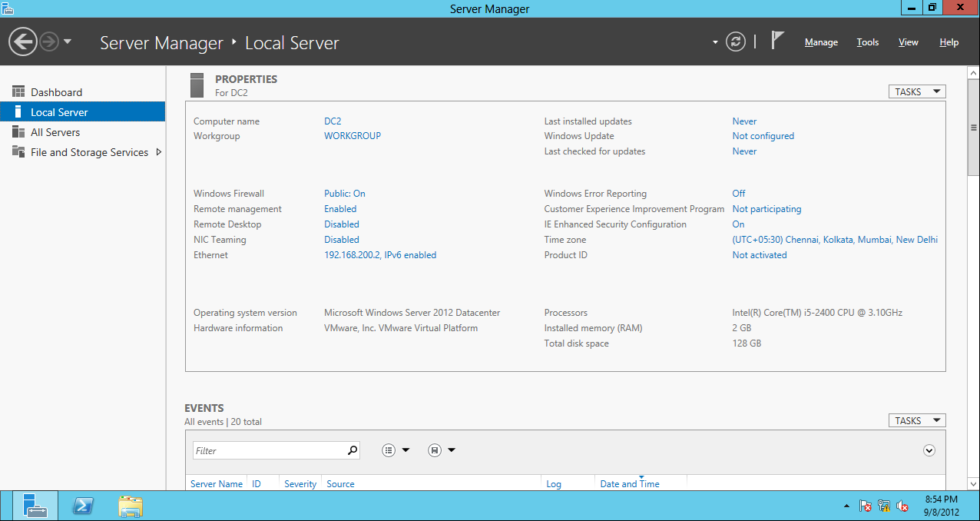The height and width of the screenshot is (521, 980).
Task: Launch Windows PowerShell from the taskbar
Action: (x=82, y=506)
